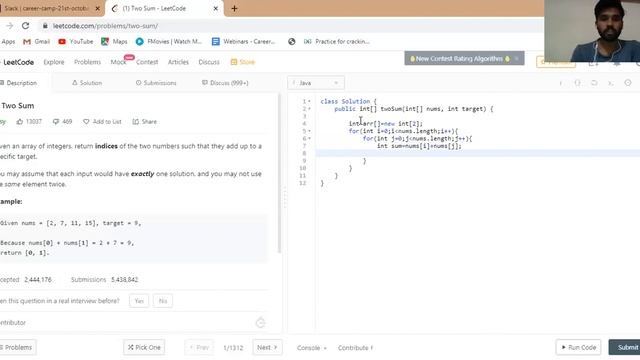640x360 pixels.
Task: Open the Submissions tab
Action: (156, 83)
